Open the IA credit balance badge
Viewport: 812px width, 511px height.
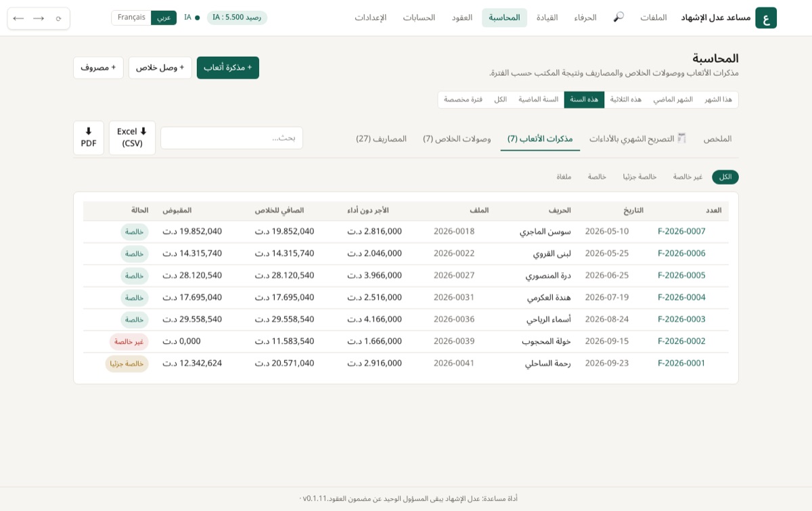pos(237,18)
